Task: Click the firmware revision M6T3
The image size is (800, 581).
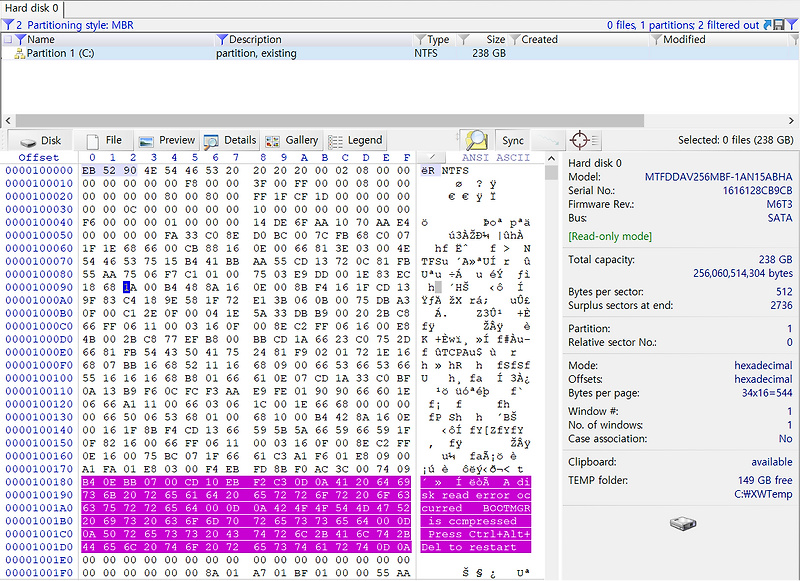Action: 780,205
